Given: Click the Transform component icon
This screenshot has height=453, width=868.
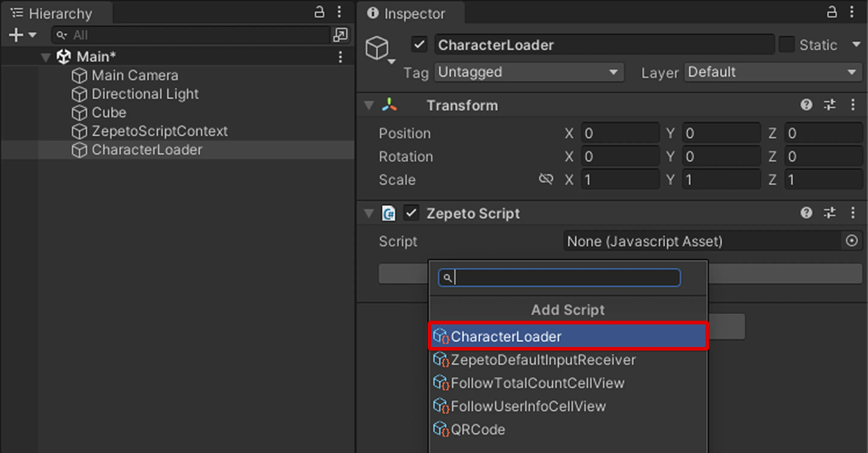Looking at the screenshot, I should click(389, 105).
